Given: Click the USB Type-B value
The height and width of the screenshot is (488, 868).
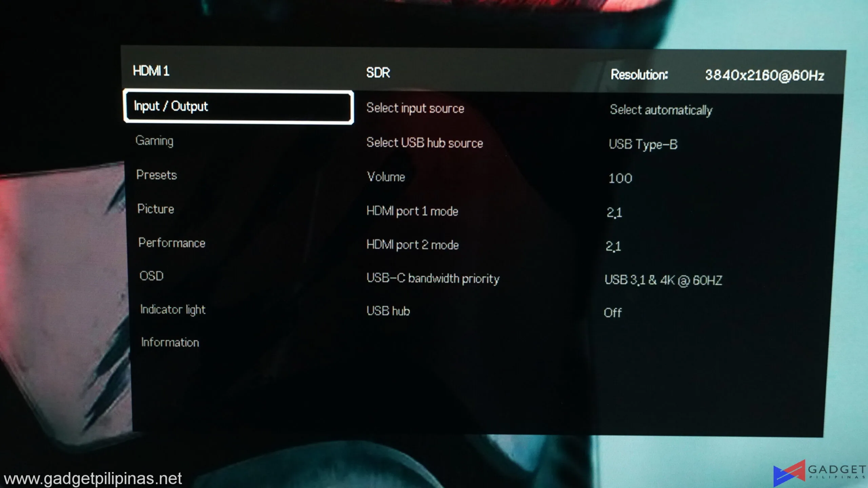Looking at the screenshot, I should coord(643,144).
